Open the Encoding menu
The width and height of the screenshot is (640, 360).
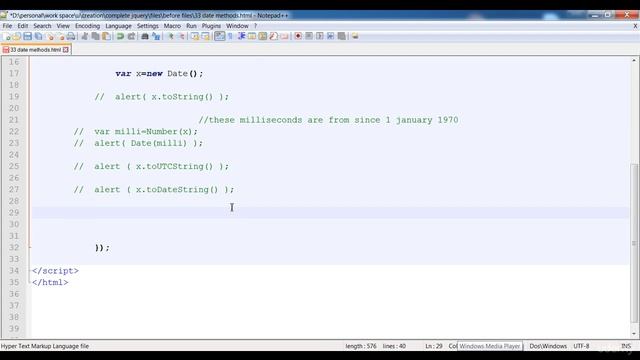[87, 26]
